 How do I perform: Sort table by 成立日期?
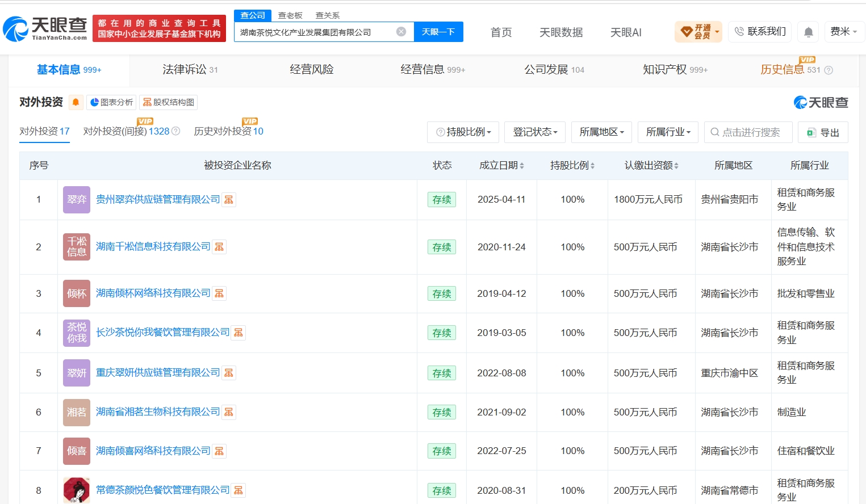(501, 165)
